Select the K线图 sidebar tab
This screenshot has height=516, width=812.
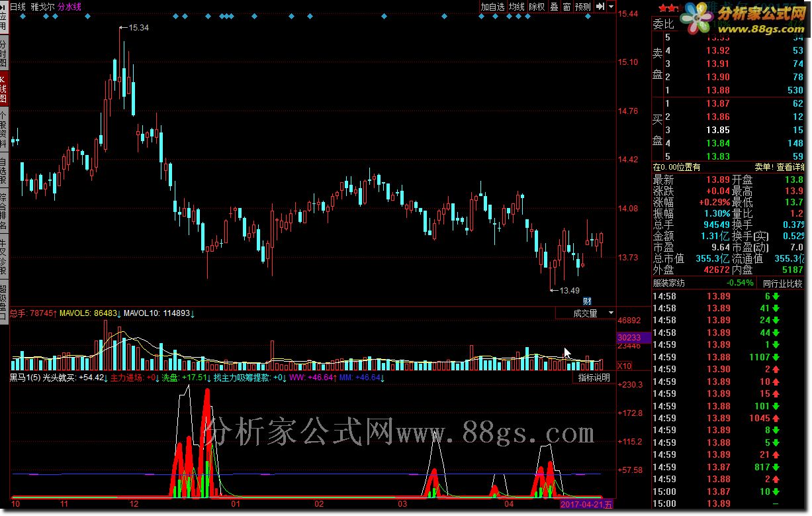(3, 88)
